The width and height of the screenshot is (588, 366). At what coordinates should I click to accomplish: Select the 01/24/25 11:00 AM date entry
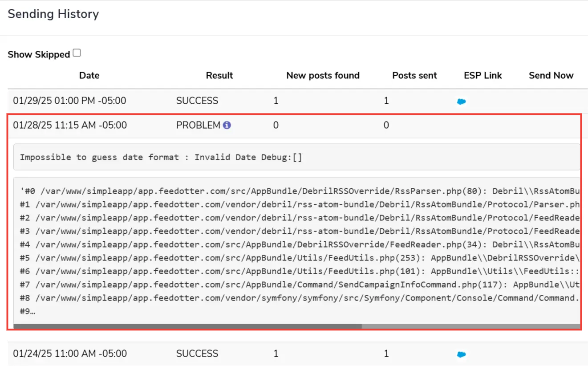pos(69,354)
